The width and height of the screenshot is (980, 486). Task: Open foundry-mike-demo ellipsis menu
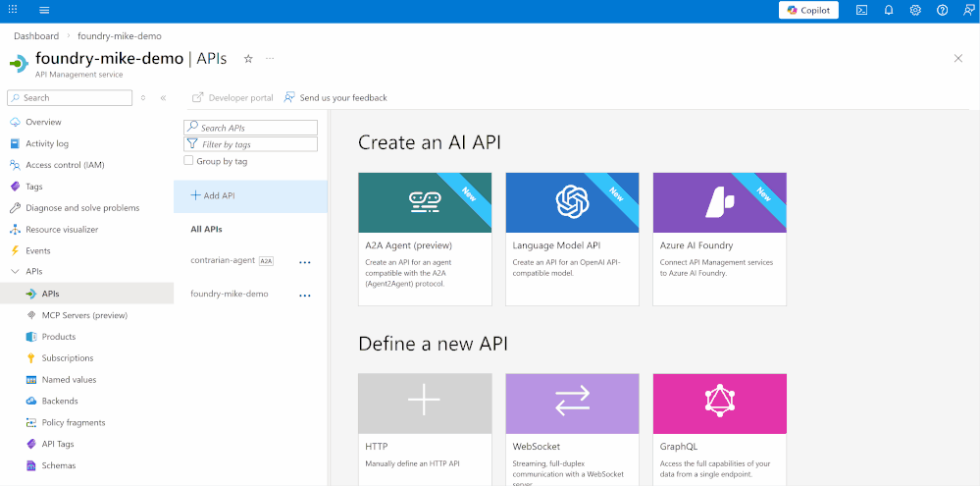[x=305, y=296]
